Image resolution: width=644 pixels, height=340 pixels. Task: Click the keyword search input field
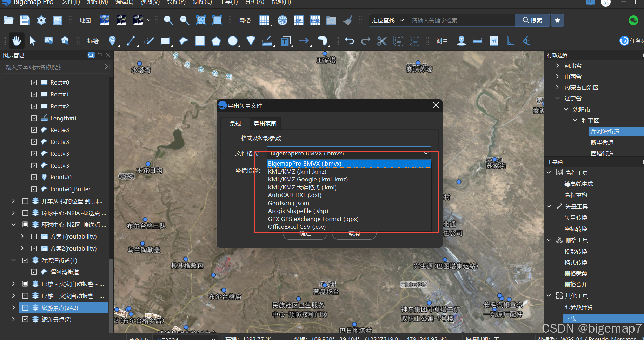(x=461, y=20)
